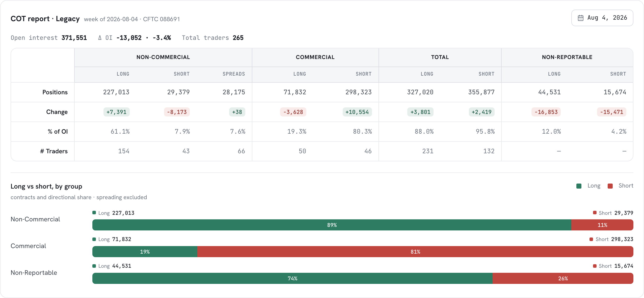Select the 71,832 positions cell
This screenshot has height=298, width=644.
coord(295,92)
